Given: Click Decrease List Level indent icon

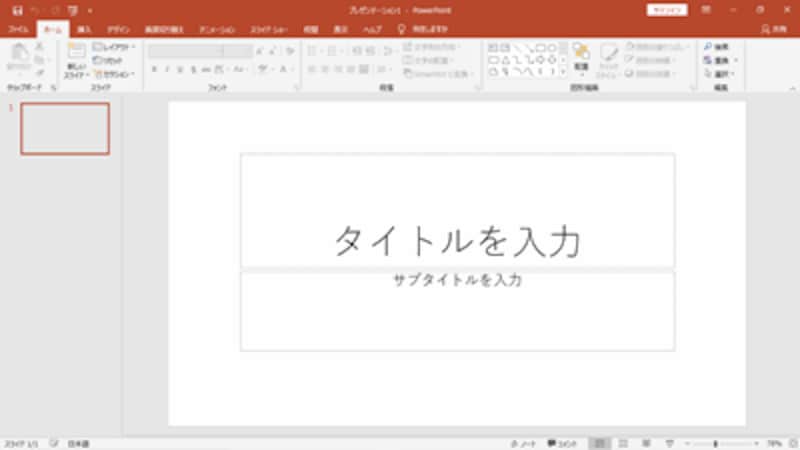Looking at the screenshot, I should point(357,51).
